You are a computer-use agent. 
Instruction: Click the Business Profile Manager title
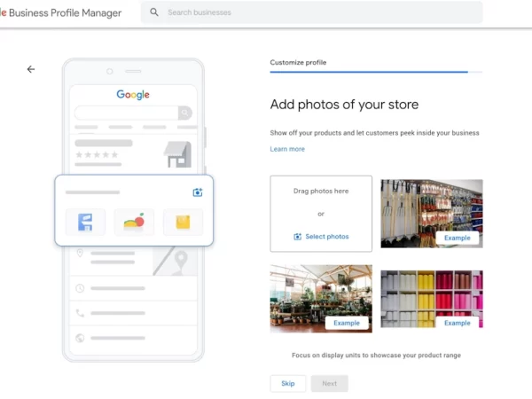point(65,13)
